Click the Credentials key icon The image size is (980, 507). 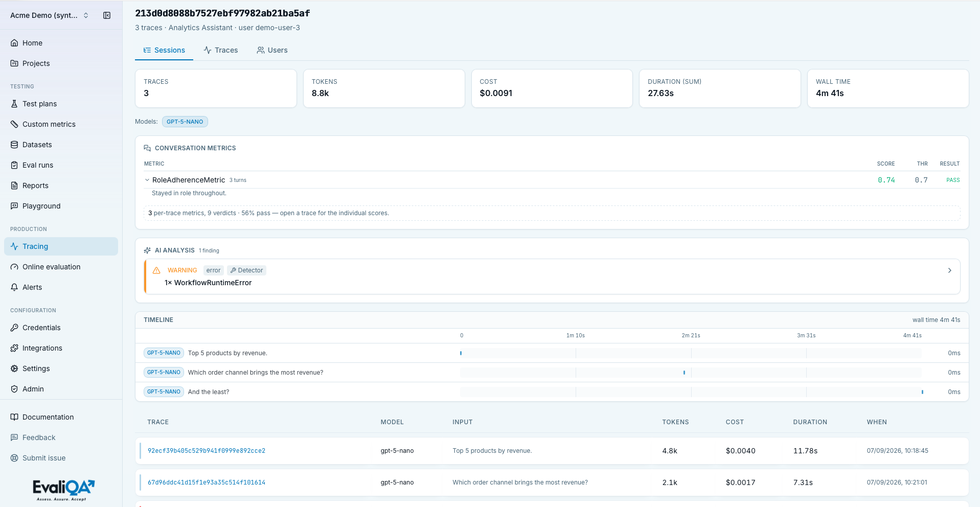(x=14, y=328)
